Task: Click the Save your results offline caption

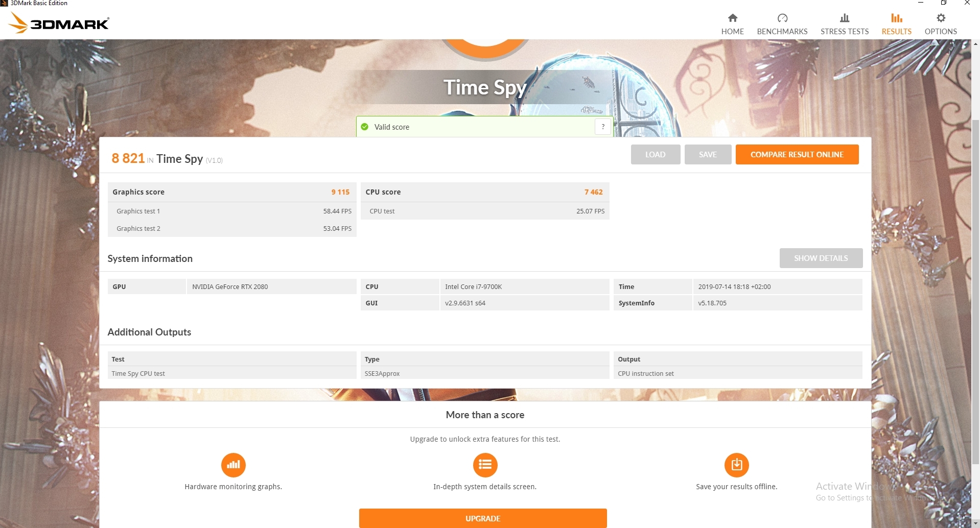Action: [x=736, y=487]
